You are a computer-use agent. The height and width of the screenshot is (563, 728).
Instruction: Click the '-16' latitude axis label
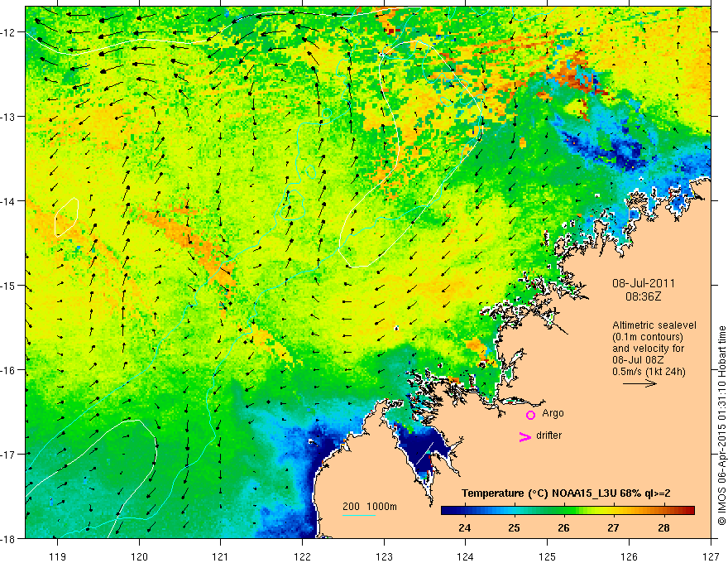point(8,370)
